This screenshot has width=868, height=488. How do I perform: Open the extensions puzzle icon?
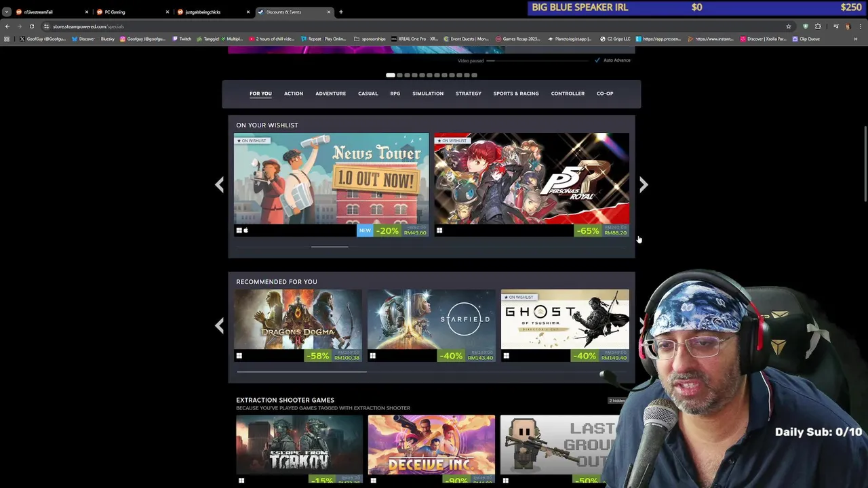point(818,26)
